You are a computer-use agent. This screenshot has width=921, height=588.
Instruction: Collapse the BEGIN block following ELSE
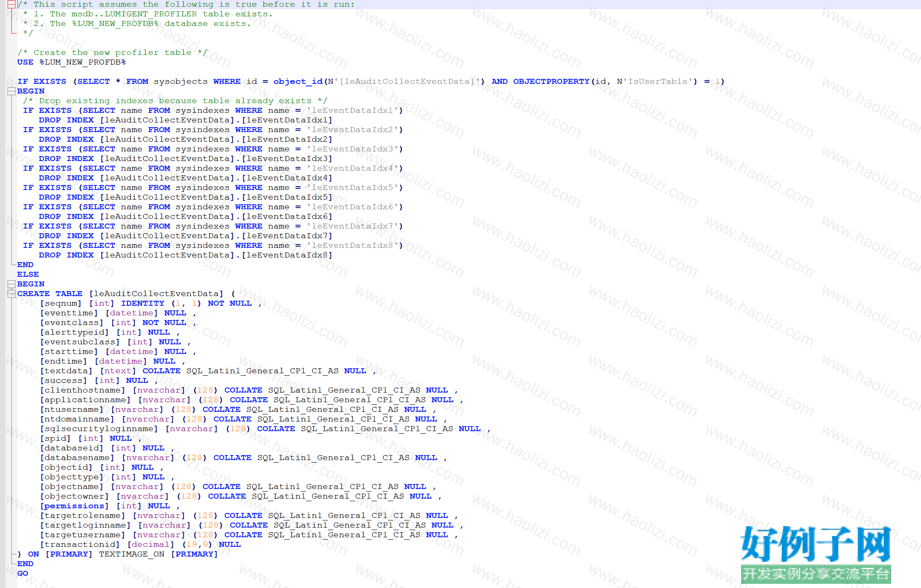coord(11,284)
